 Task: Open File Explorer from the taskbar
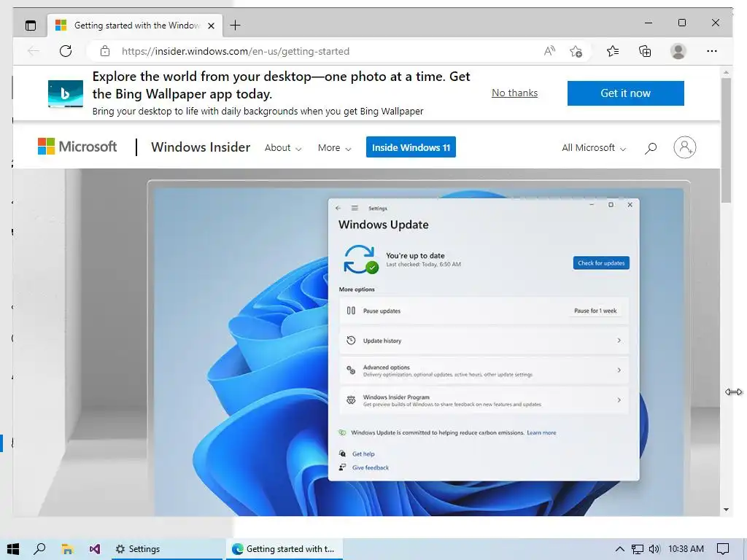(x=67, y=549)
